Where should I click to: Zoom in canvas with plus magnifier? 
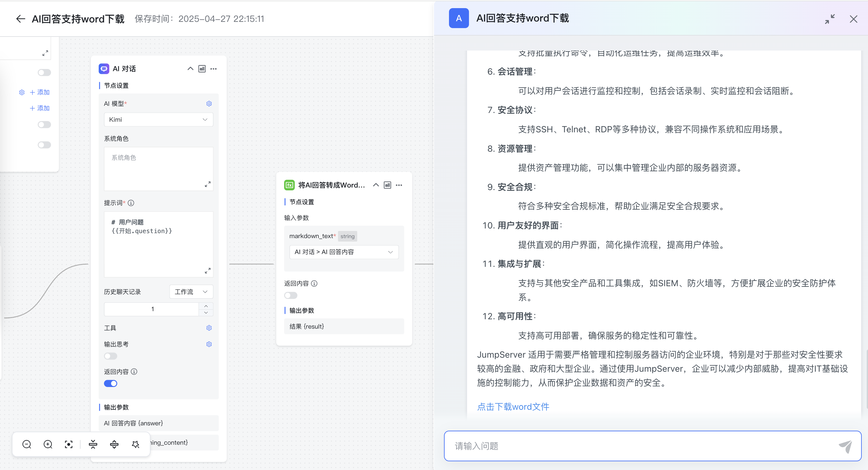(48, 444)
